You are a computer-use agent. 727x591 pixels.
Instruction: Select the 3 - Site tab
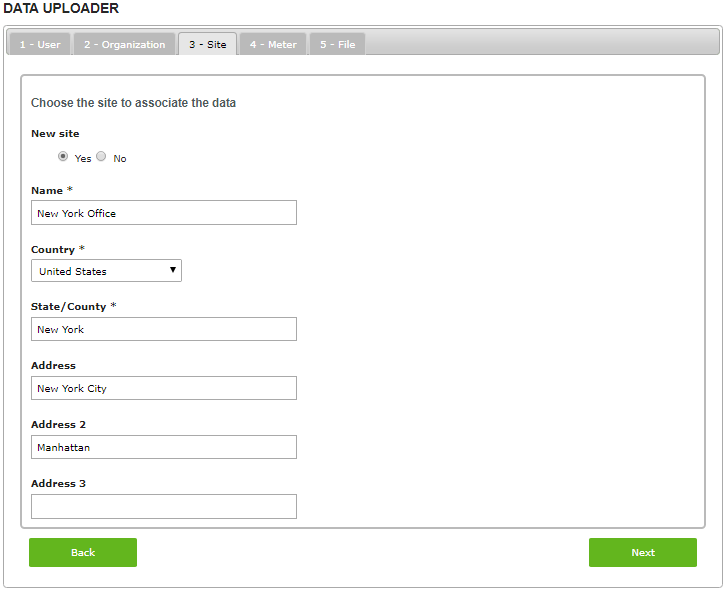click(207, 44)
